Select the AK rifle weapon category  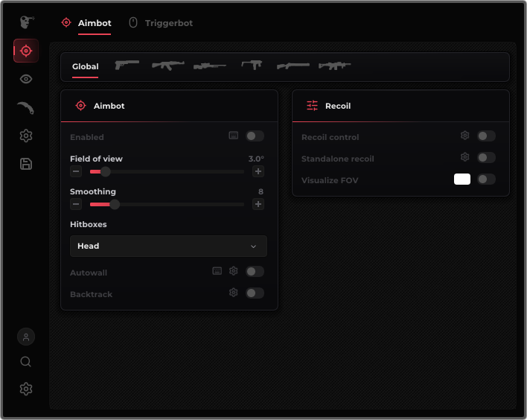pyautogui.click(x=168, y=65)
